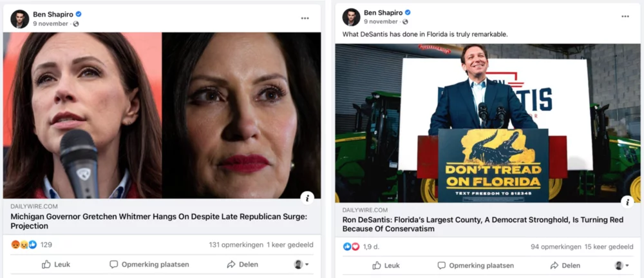
Task: Open the commenting-as profile dropdown on right post
Action: 622,266
